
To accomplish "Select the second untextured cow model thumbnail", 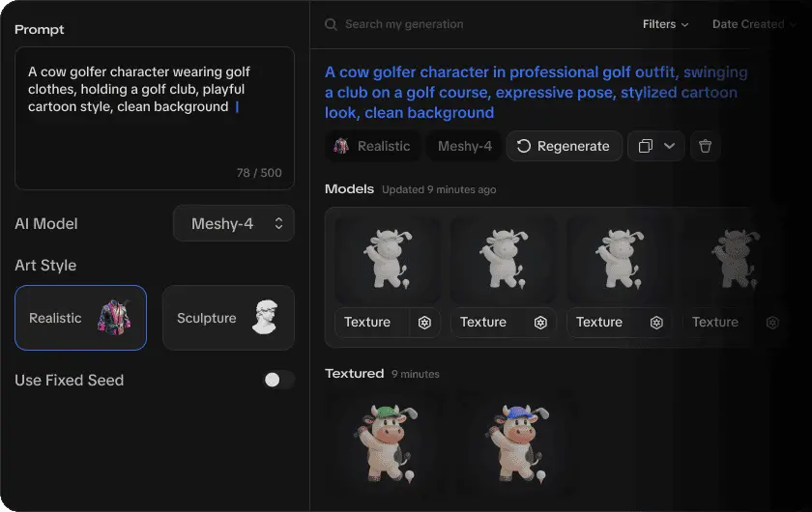I will pyautogui.click(x=504, y=259).
